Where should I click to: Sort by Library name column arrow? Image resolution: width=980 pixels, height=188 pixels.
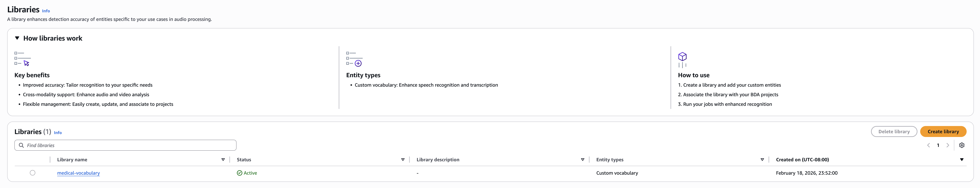pos(223,160)
